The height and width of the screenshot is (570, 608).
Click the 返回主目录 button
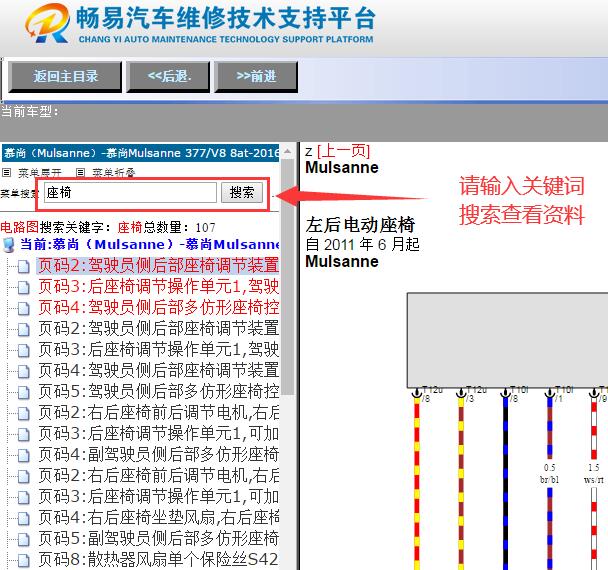tap(65, 76)
